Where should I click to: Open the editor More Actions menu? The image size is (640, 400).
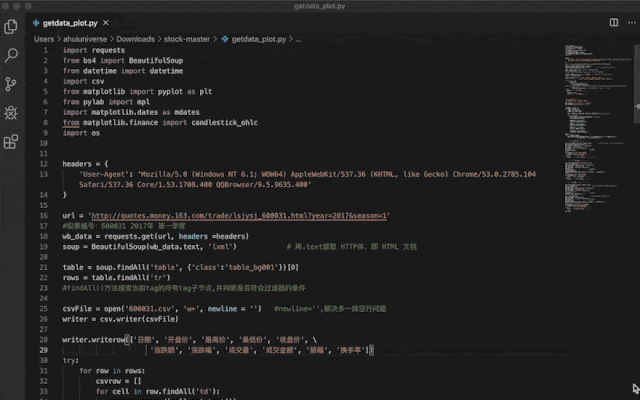coord(632,22)
